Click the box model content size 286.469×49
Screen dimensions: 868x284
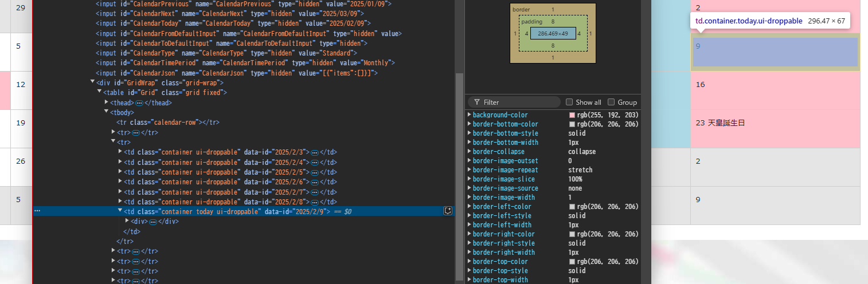[x=553, y=33]
